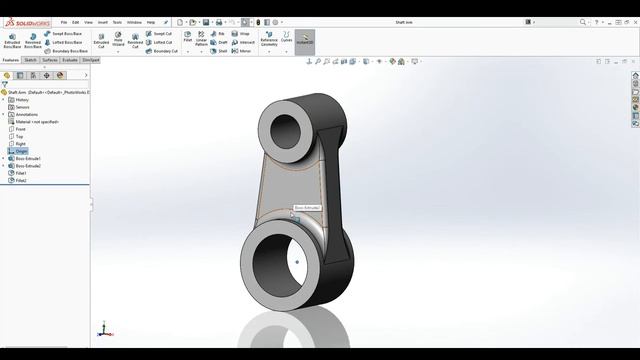Click the feature tree filter icon
The image size is (640, 360).
click(x=4, y=84)
